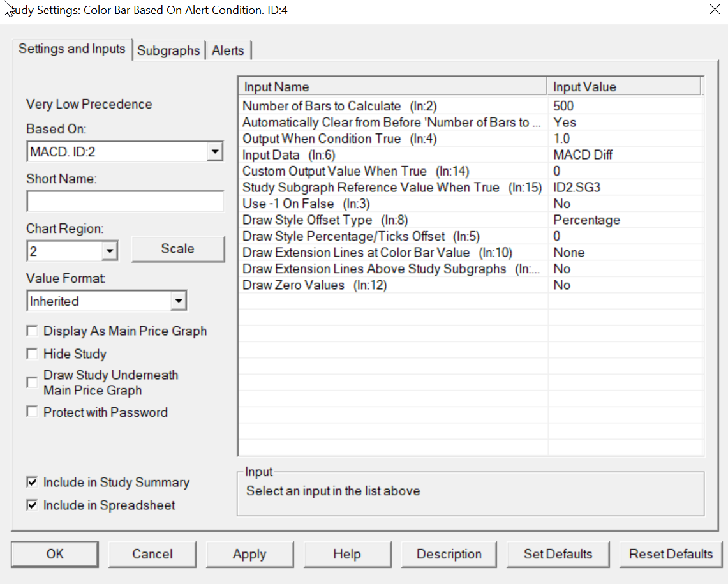Click the Short Name input field
Image resolution: width=728 pixels, height=584 pixels.
pos(125,201)
